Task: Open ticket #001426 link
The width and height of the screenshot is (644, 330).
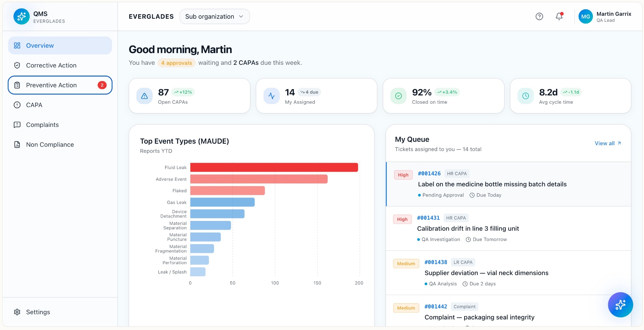Action: [429, 174]
